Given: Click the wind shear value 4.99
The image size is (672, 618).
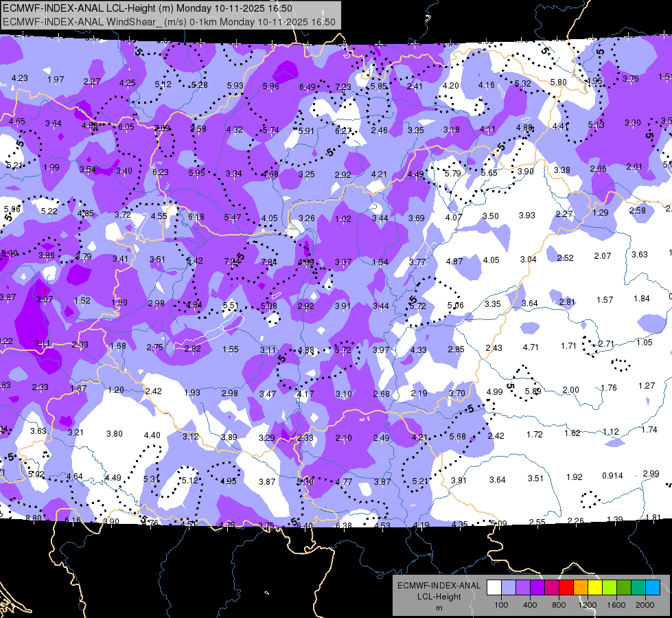Looking at the screenshot, I should 495,391.
